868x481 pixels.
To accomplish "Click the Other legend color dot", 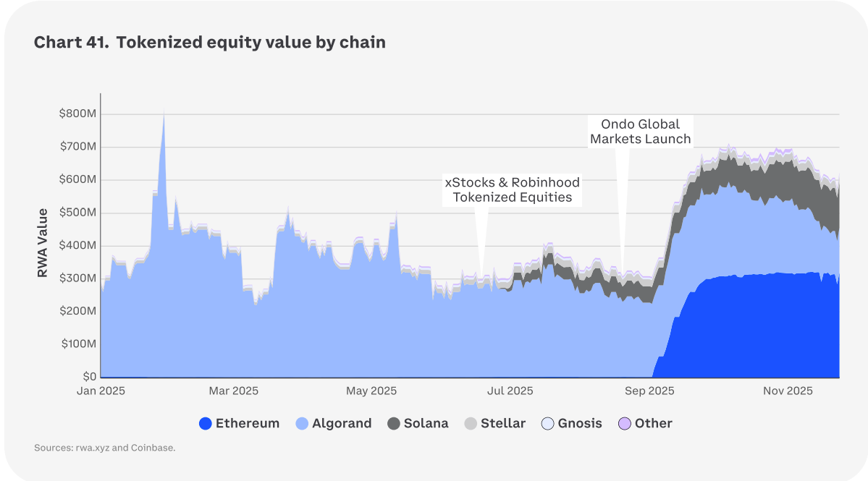I will point(624,424).
